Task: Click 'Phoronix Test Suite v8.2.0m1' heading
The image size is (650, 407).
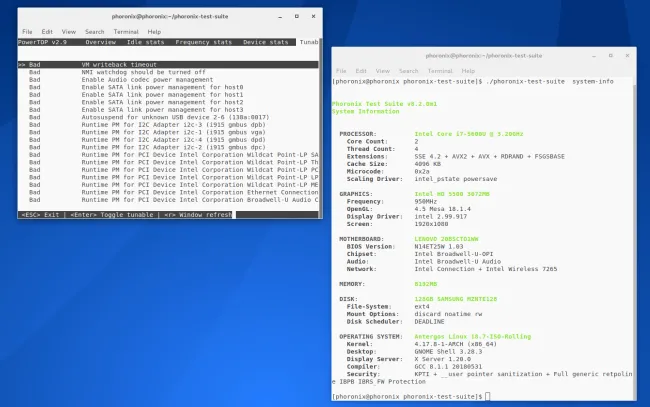Action: pos(384,104)
